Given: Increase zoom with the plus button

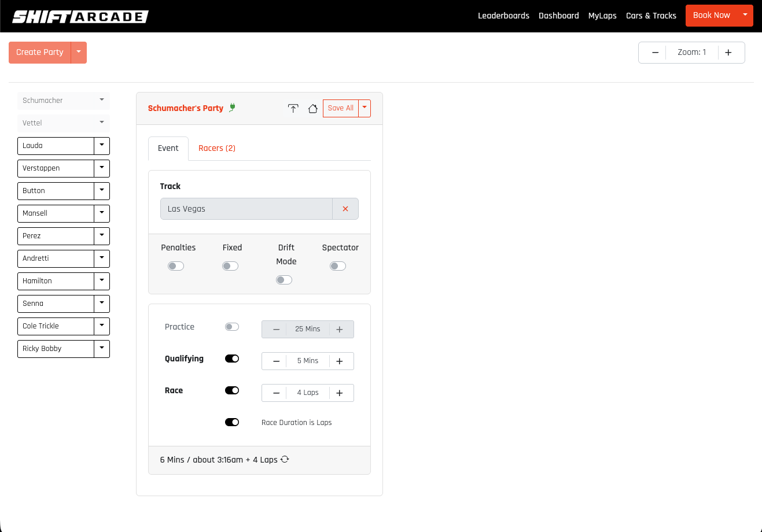Looking at the screenshot, I should click(728, 53).
